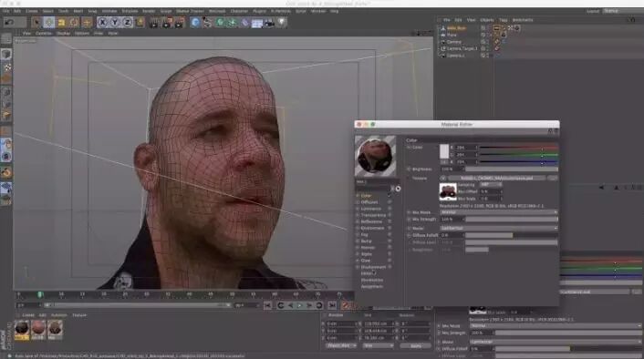Enable the Transparency channel checkbox
The image size is (644, 359).
[358, 215]
